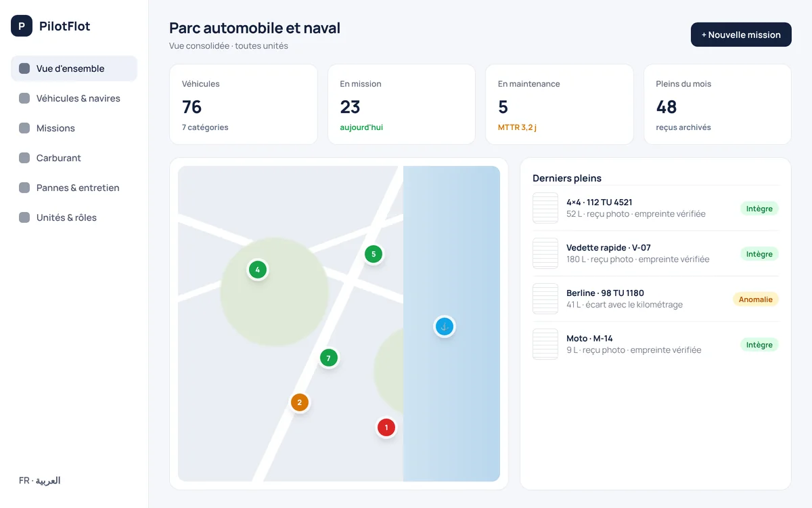The image size is (812, 508).
Task: Click the blue anchor marker on the water
Action: tap(444, 326)
